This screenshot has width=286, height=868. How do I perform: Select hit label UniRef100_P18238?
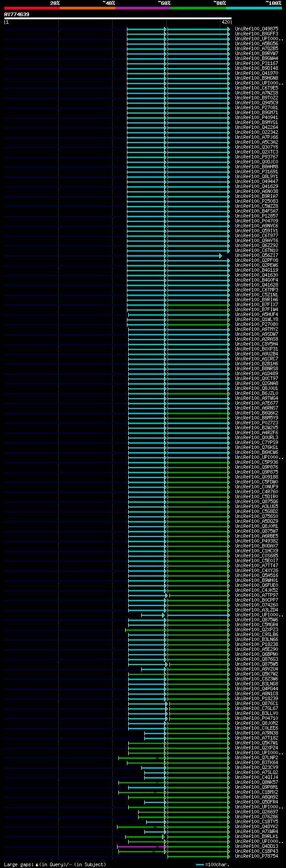257,645
